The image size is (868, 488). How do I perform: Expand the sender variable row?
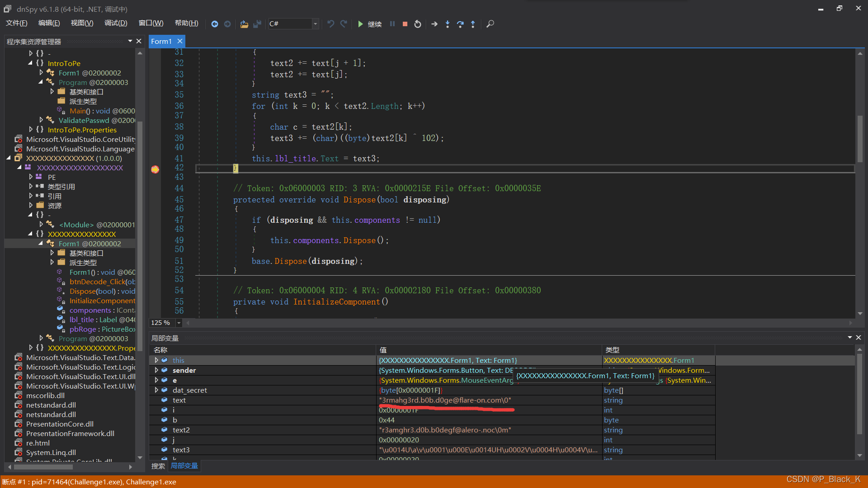[156, 370]
